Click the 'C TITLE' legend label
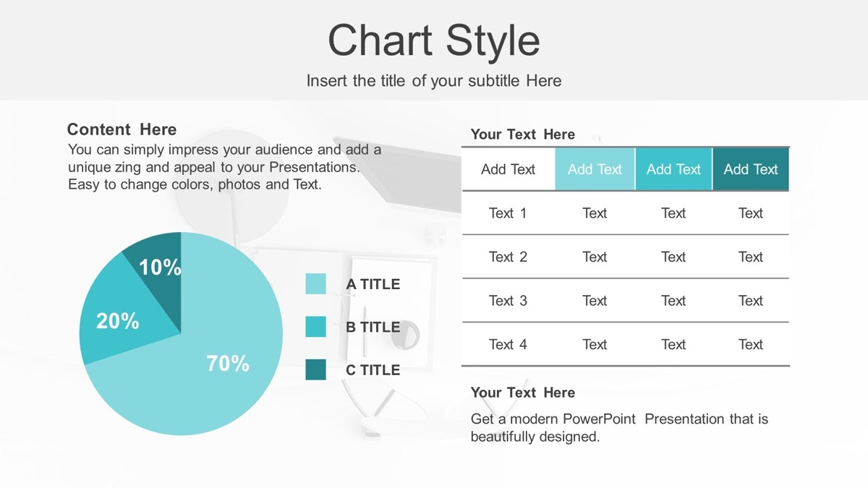Screen dimensions: 868x488 373,370
